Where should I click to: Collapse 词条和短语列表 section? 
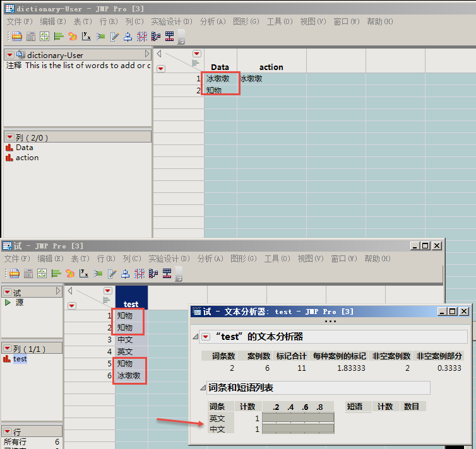[203, 388]
